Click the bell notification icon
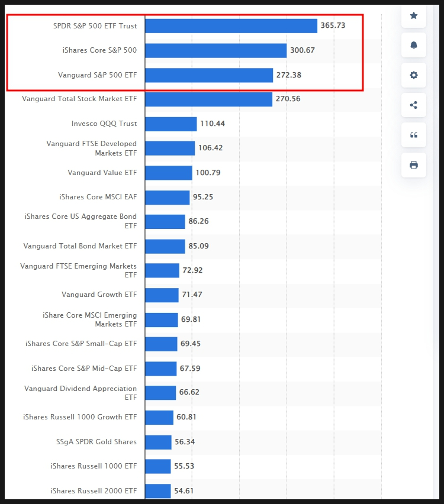 tap(414, 45)
